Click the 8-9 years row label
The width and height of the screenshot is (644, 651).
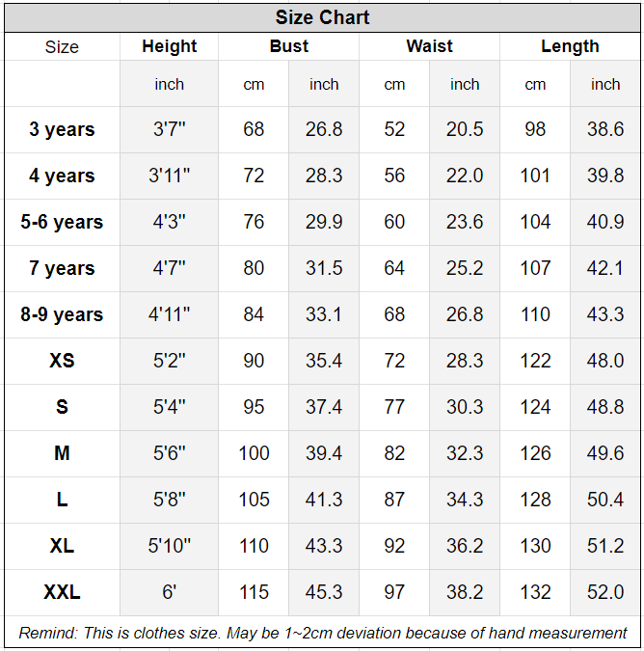[62, 314]
